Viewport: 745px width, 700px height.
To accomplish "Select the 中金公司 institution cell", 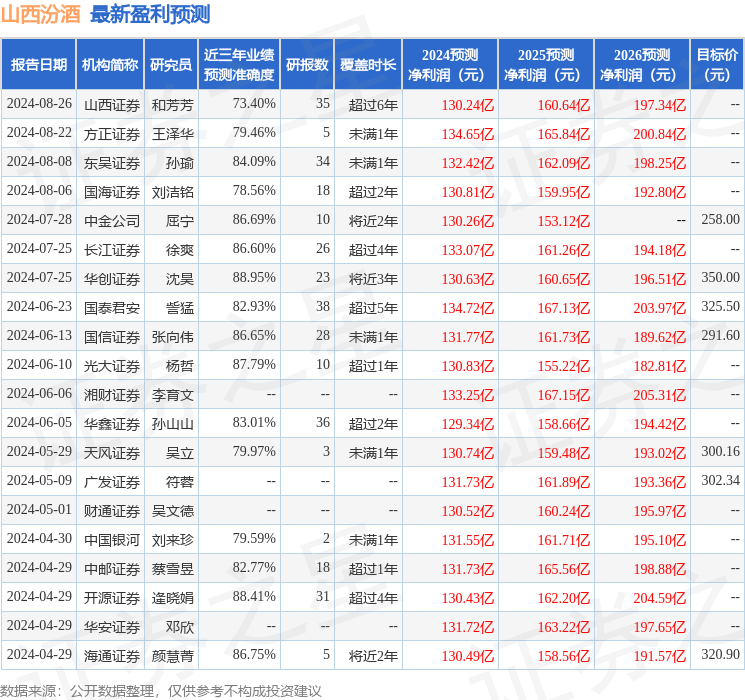I will coord(112,221).
